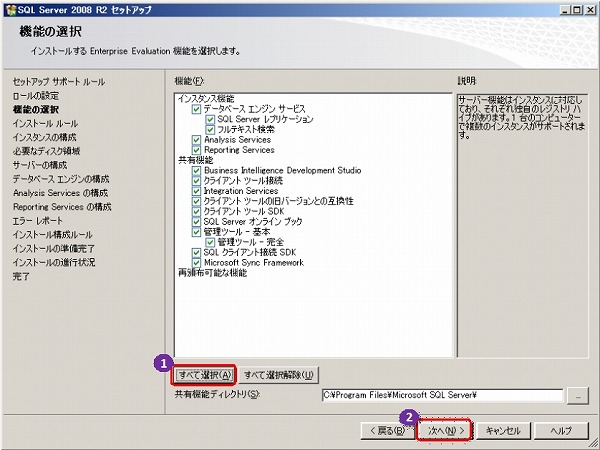Click キャンセル button
The width and height of the screenshot is (600, 450).
(x=503, y=431)
